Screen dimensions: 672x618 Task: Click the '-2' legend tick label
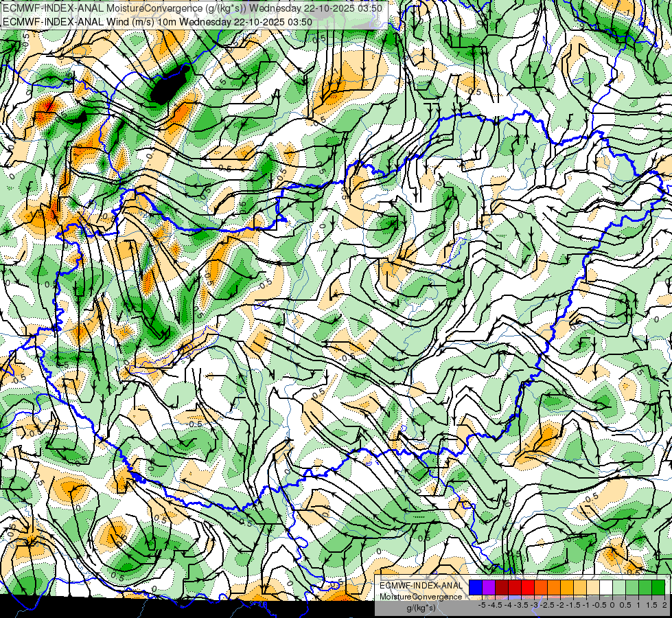pyautogui.click(x=560, y=605)
